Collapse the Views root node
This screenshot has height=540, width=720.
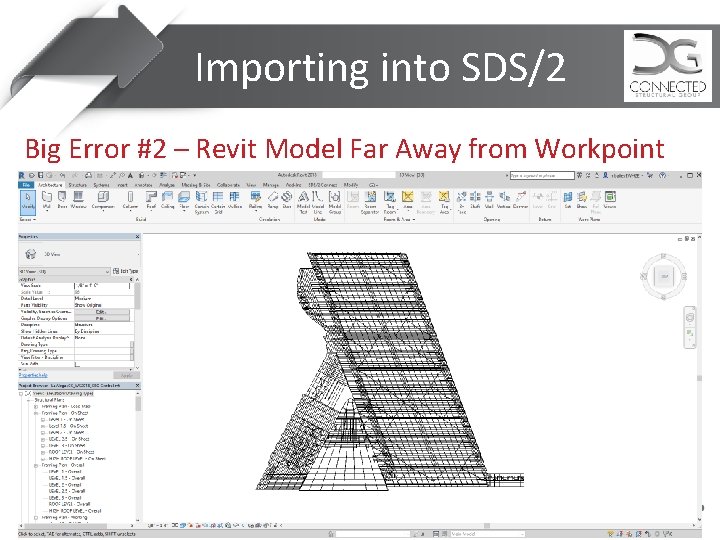tap(21, 394)
